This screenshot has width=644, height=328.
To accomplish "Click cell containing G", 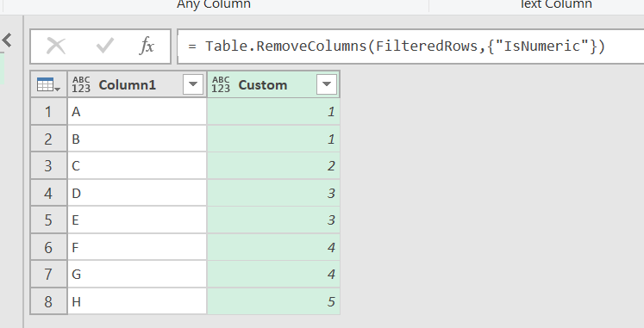I will point(137,275).
